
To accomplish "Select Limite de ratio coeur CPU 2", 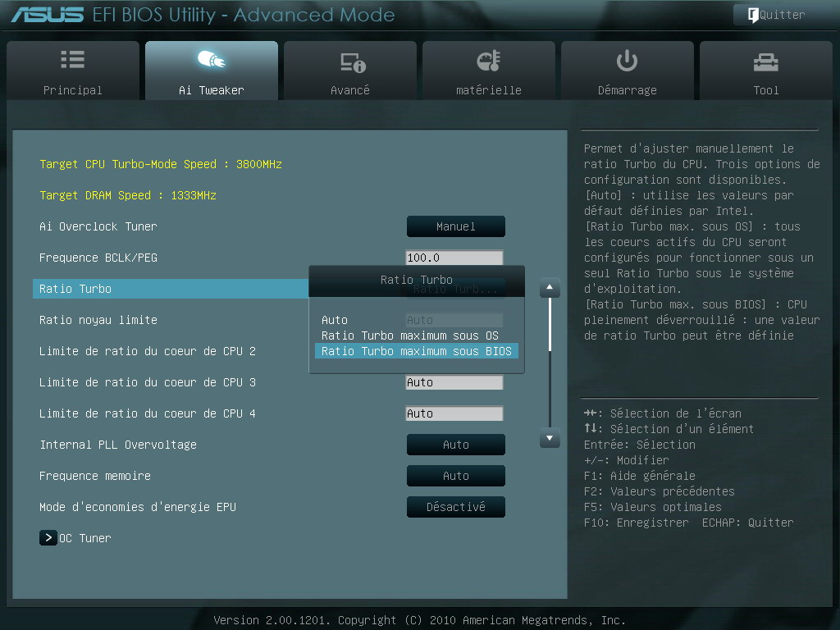I will (148, 351).
